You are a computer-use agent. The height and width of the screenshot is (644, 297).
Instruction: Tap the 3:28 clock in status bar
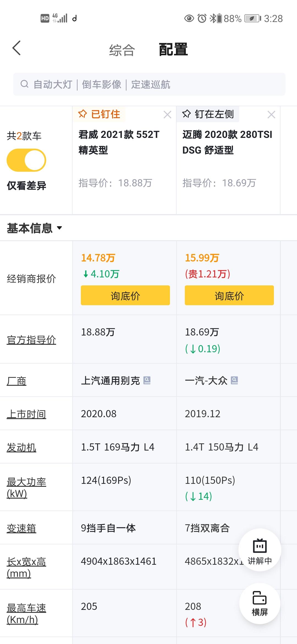point(273,18)
